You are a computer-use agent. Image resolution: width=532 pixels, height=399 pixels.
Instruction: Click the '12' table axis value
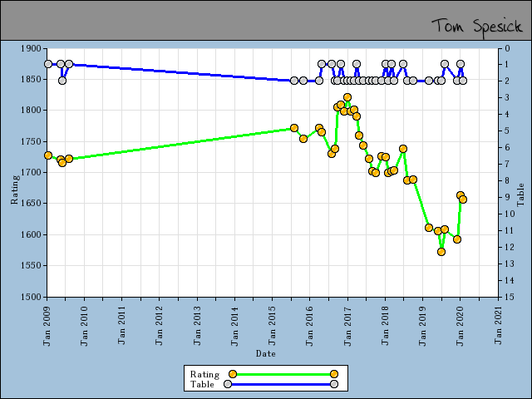click(510, 247)
